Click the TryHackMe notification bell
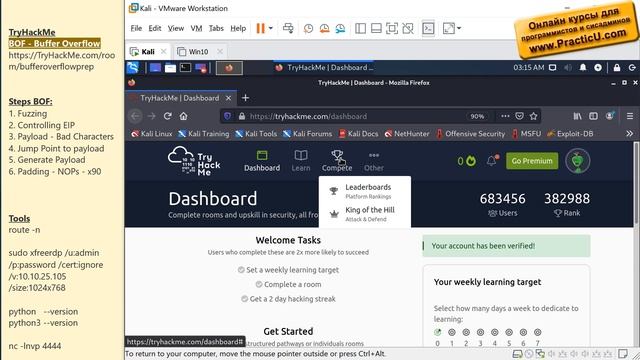The image size is (640, 360). 492,161
